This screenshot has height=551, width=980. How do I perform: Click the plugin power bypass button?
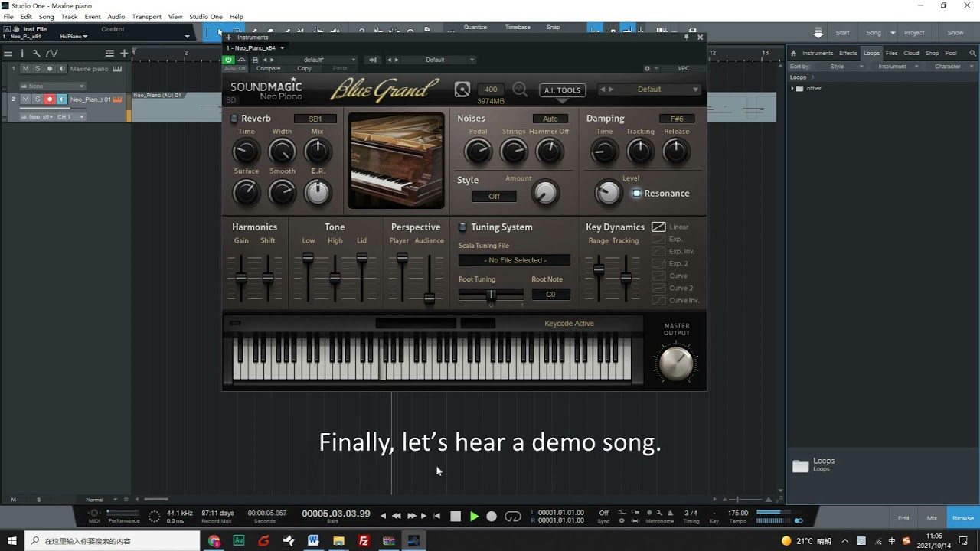coord(229,60)
